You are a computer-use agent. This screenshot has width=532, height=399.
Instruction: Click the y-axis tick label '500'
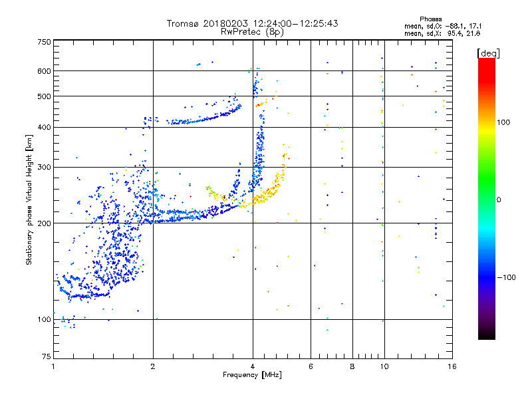point(44,96)
